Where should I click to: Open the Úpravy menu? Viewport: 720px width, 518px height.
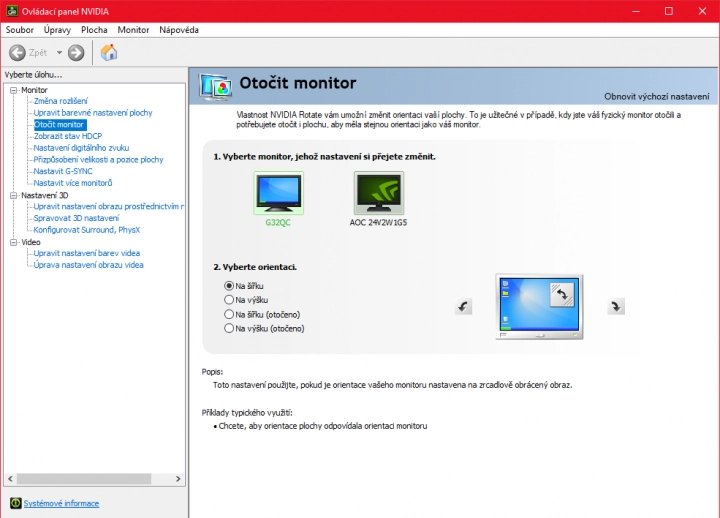coord(57,30)
